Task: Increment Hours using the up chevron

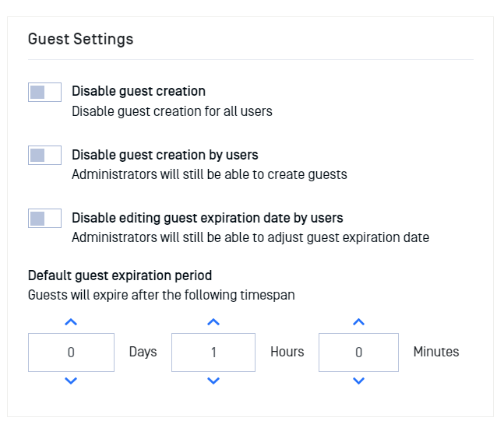Action: pos(213,321)
